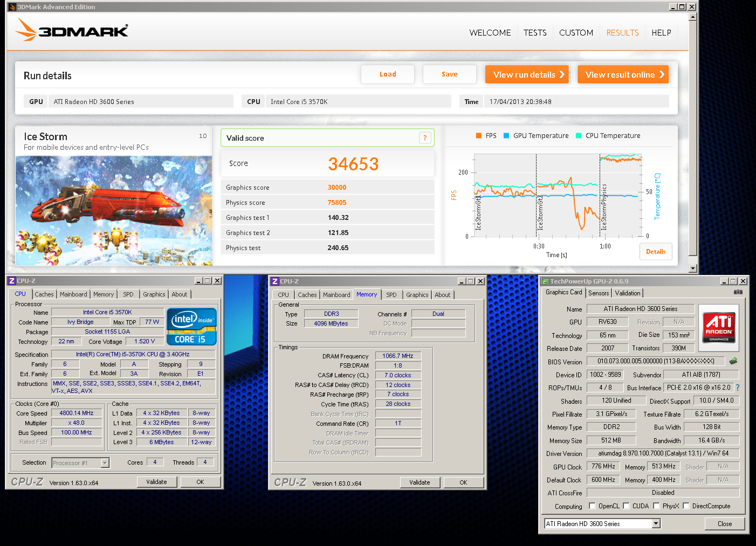This screenshot has height=546, width=756.
Task: Click OK in CPU-Z Memory window
Action: point(463,482)
